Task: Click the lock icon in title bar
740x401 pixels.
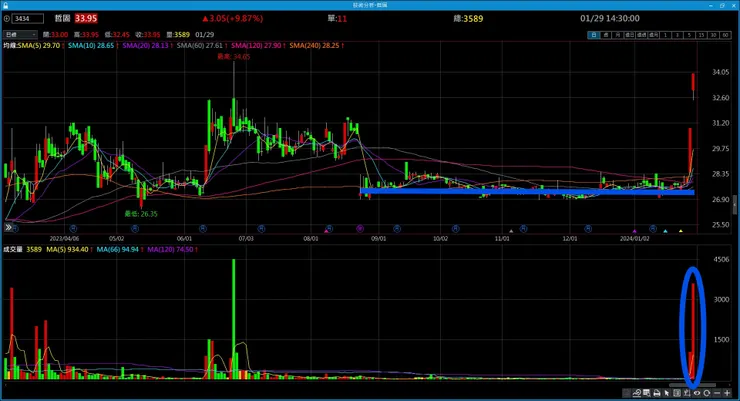Action: [x=6, y=5]
